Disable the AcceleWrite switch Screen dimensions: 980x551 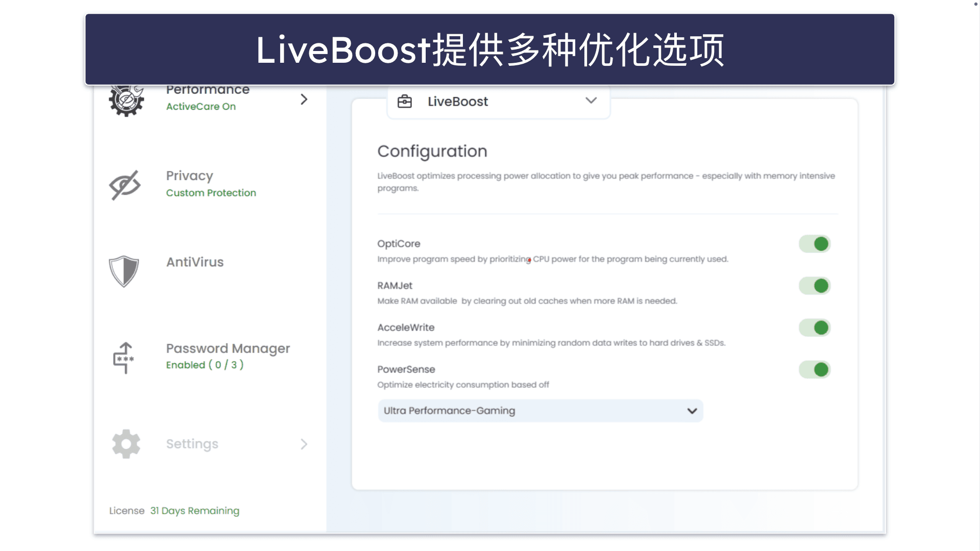click(x=815, y=328)
